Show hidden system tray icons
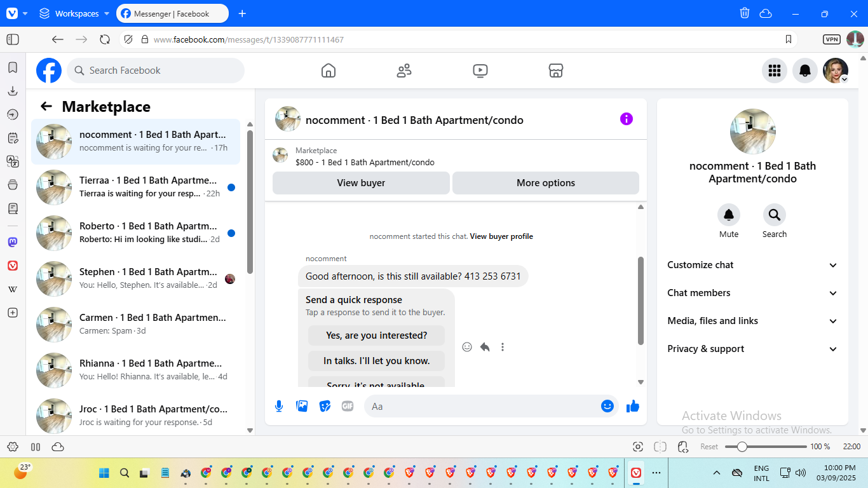The image size is (868, 488). pyautogui.click(x=717, y=473)
